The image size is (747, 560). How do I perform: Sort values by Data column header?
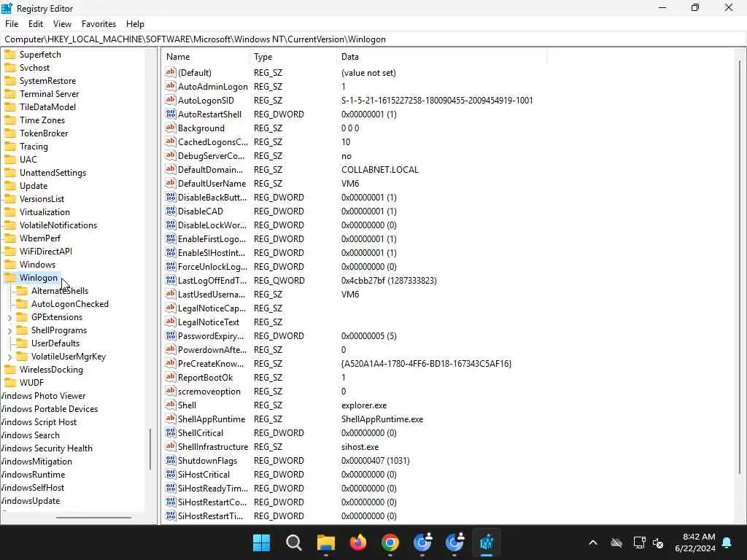pos(441,57)
